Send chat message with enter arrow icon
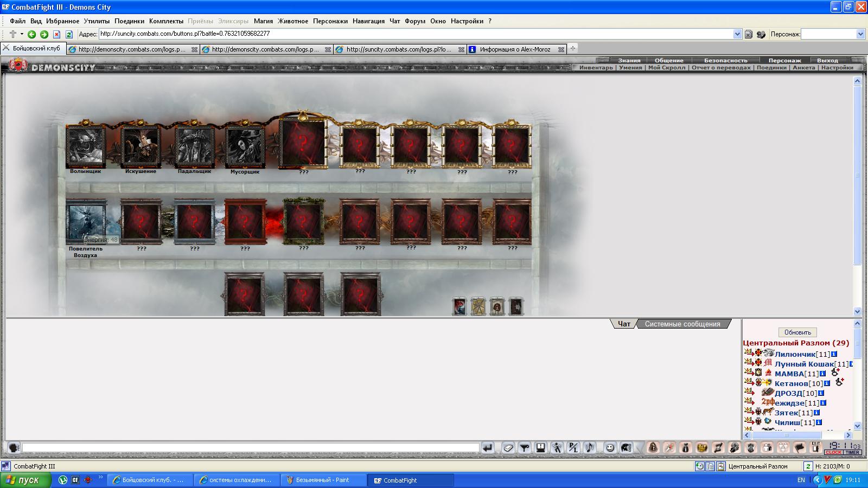This screenshot has width=868, height=488. (488, 448)
